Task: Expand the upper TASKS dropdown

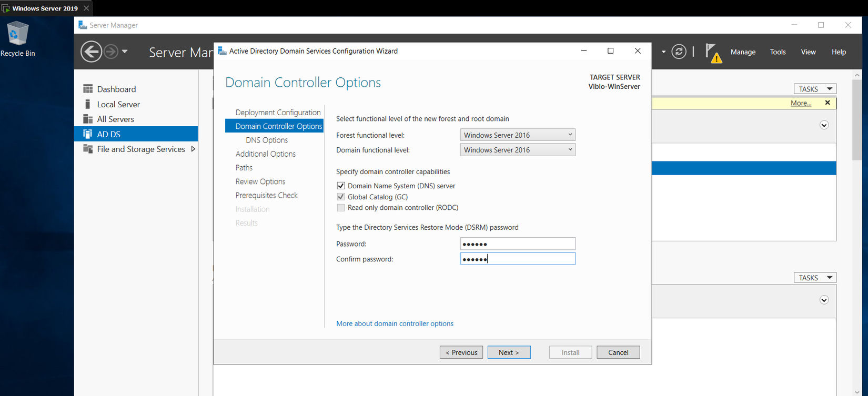Action: click(814, 89)
